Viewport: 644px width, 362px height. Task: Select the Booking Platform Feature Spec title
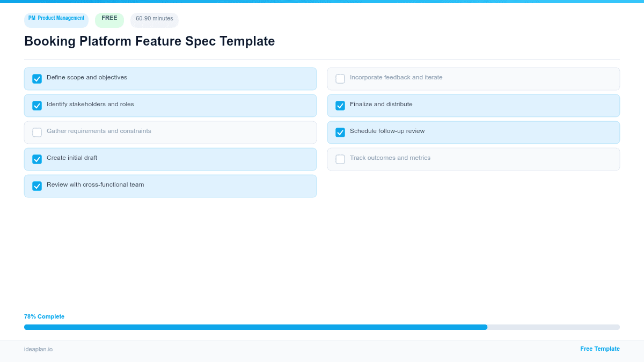click(149, 41)
